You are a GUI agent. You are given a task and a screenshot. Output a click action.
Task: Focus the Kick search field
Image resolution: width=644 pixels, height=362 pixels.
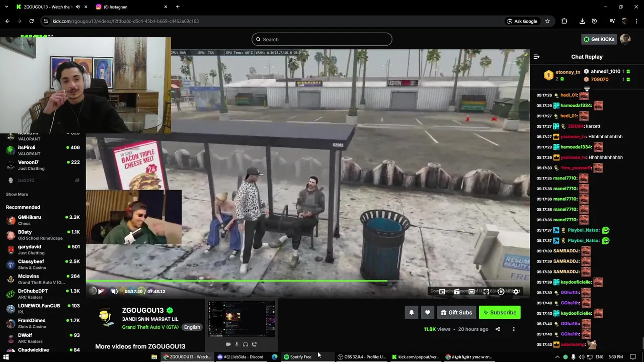(x=322, y=39)
